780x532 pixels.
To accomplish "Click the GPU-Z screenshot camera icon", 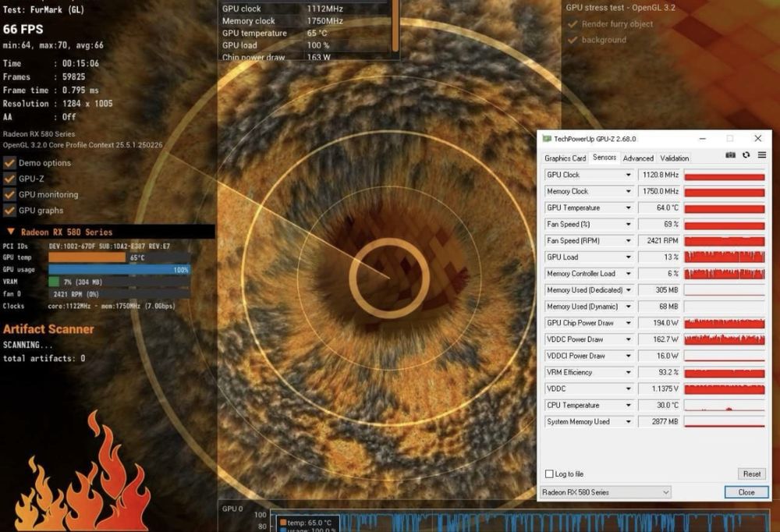I will tap(730, 155).
